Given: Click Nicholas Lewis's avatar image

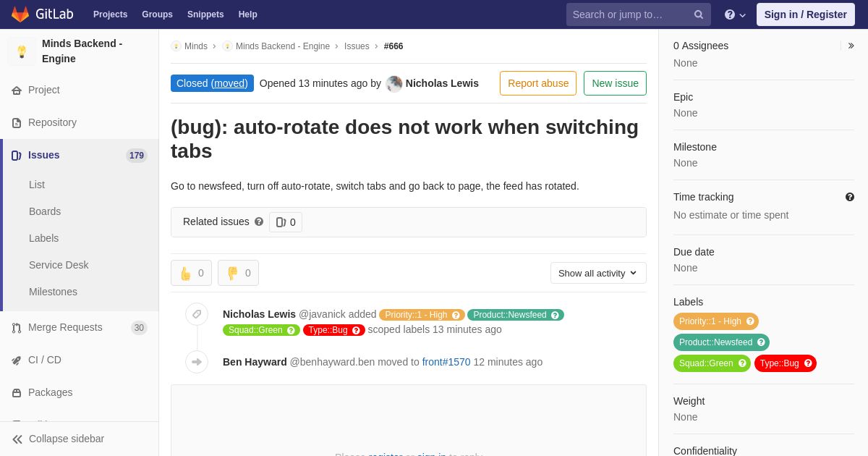Looking at the screenshot, I should (394, 83).
